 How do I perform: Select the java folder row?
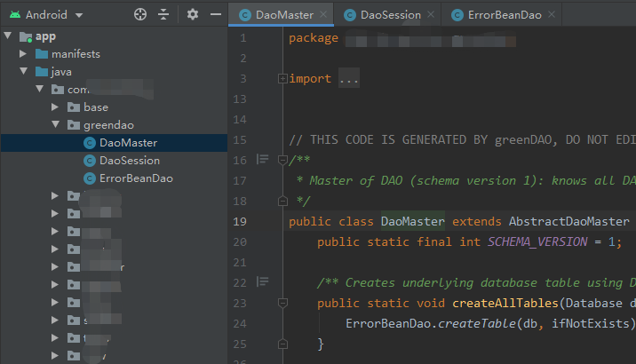(x=114, y=72)
